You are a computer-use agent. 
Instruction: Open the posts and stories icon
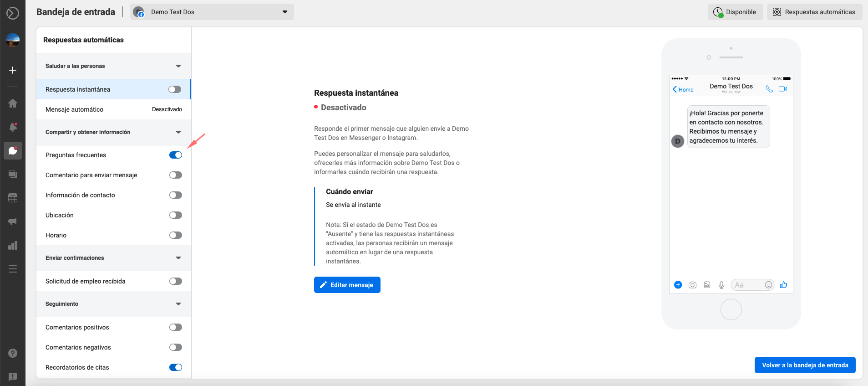(x=13, y=174)
